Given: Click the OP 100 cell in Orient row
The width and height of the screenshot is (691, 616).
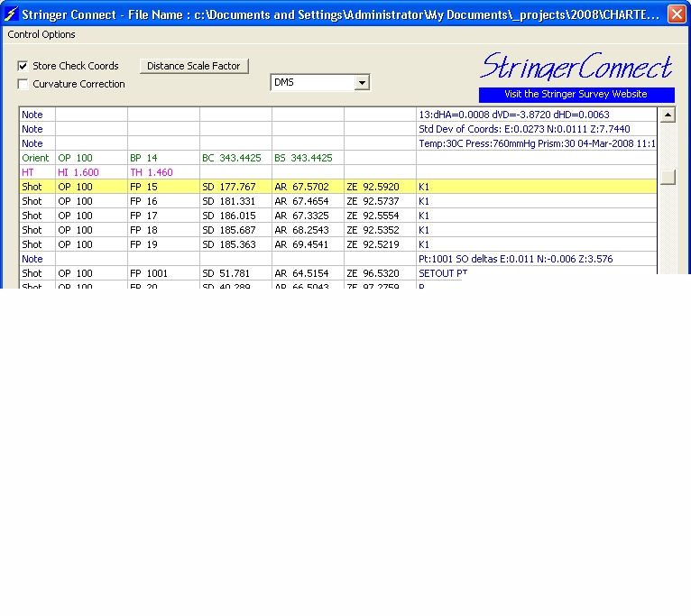Looking at the screenshot, I should (91, 158).
